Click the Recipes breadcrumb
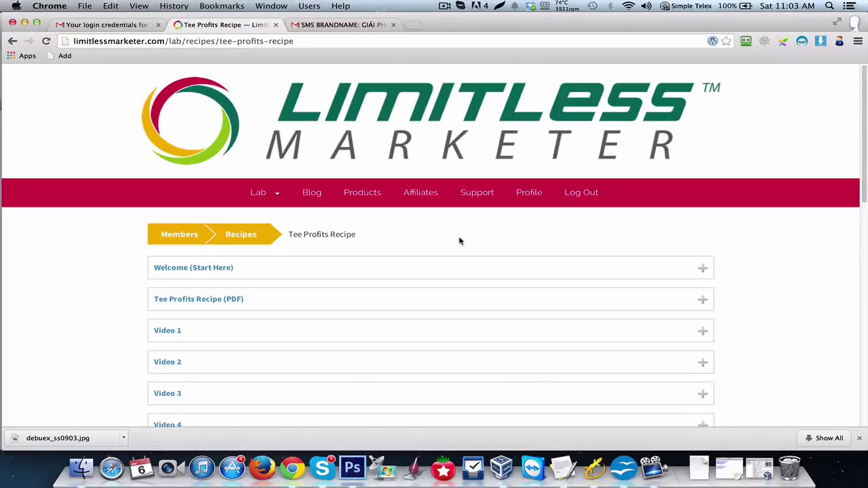The height and width of the screenshot is (488, 868). pos(241,235)
